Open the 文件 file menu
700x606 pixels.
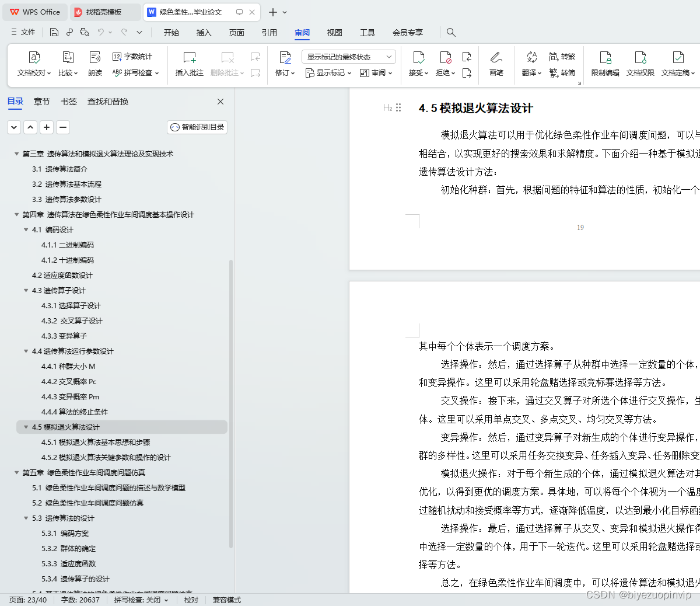pos(23,32)
